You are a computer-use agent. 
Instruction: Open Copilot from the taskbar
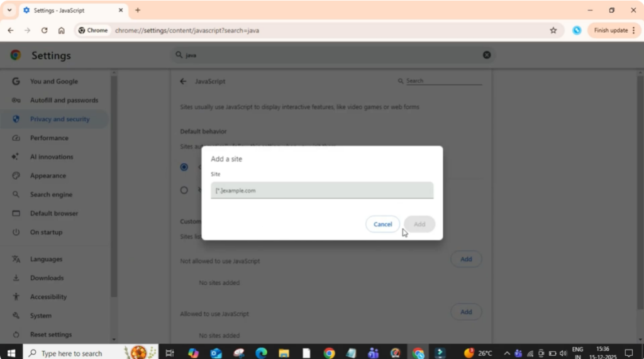pos(194,353)
